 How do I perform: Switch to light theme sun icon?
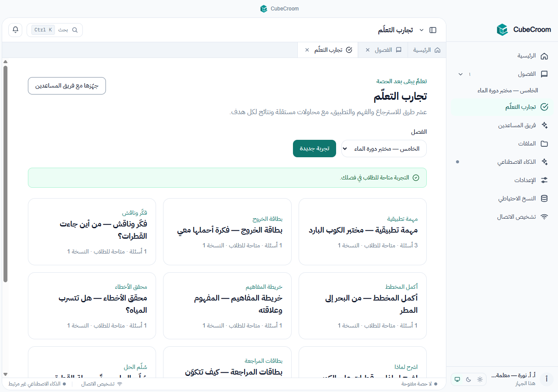[480, 379]
